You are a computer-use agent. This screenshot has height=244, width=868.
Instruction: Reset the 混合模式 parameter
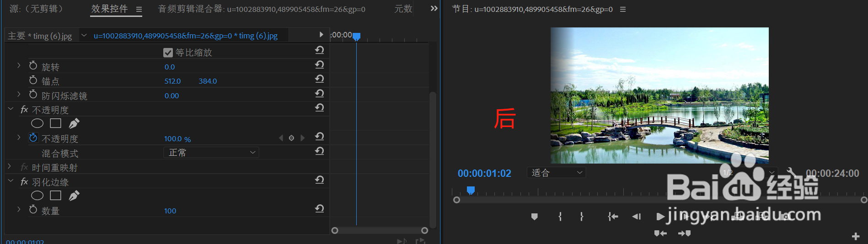(x=320, y=151)
